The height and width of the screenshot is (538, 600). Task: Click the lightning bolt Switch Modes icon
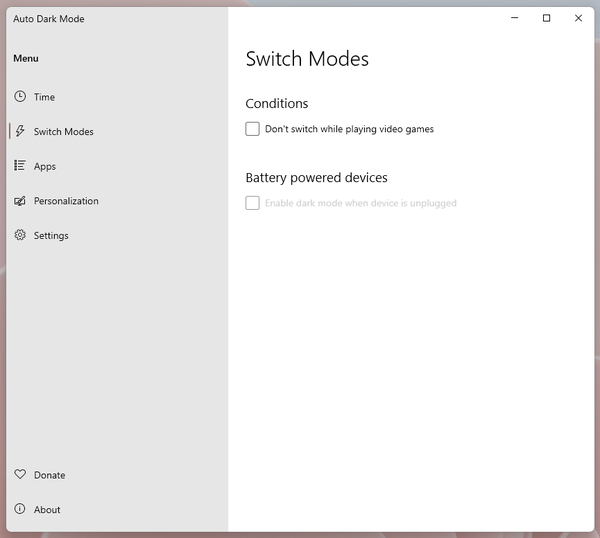[x=20, y=131]
